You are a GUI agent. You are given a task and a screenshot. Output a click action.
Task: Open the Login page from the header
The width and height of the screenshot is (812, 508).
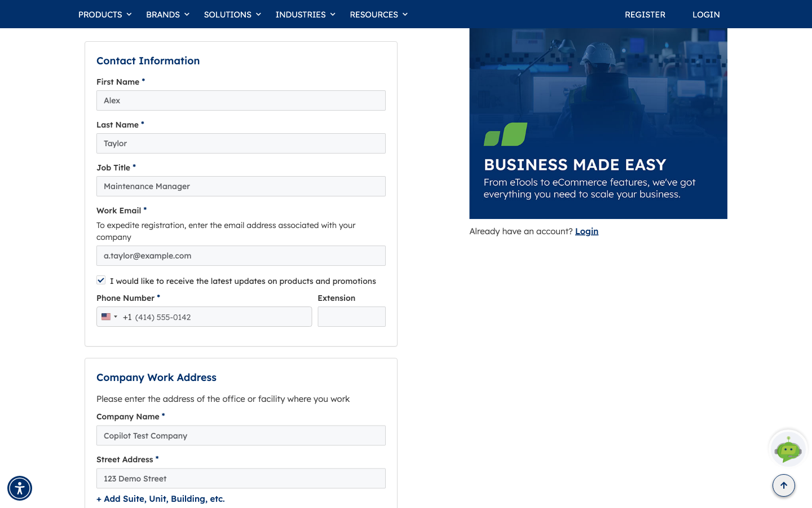(x=706, y=14)
